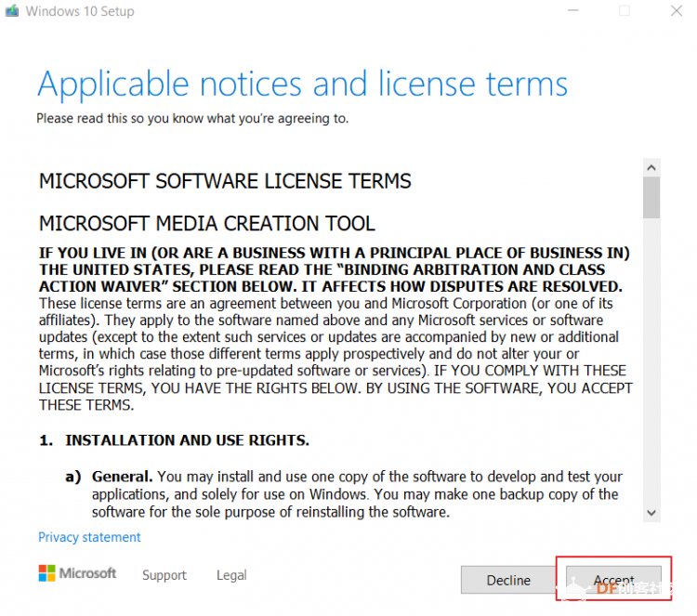The image size is (697, 616).
Task: Open the Privacy statement link
Action: click(x=89, y=537)
